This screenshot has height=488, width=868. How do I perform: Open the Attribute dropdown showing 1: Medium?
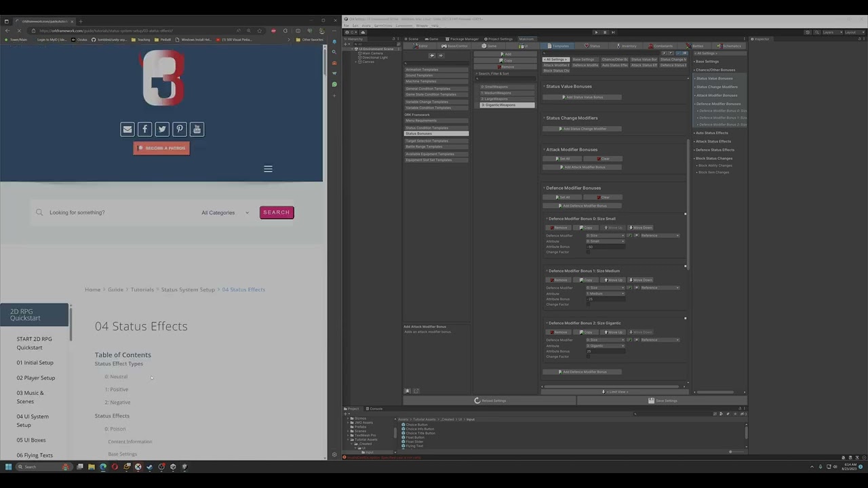pos(606,293)
